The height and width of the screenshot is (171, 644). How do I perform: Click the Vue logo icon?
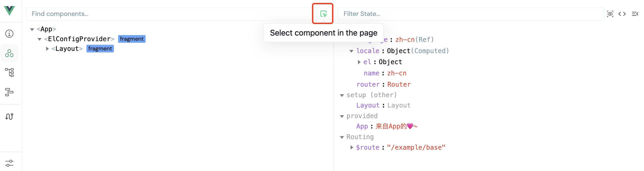9,11
